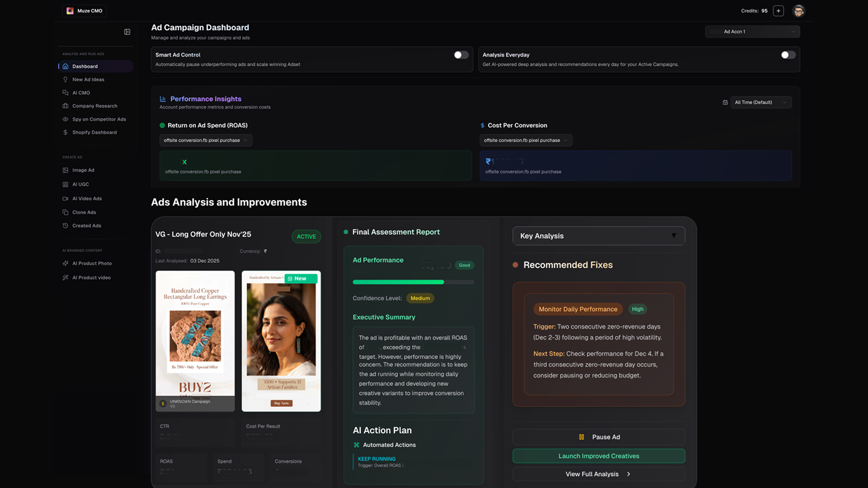Image resolution: width=868 pixels, height=488 pixels.
Task: Open View Full Analysis
Action: tap(598, 473)
